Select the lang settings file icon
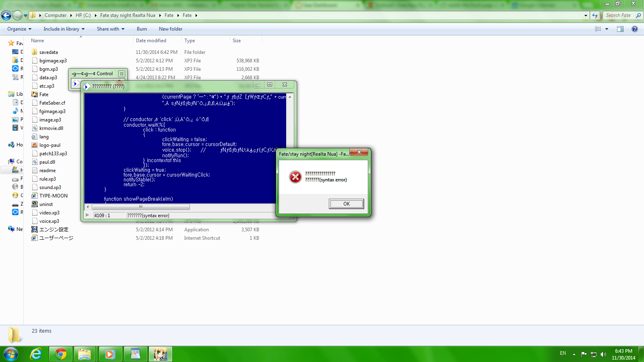This screenshot has width=644, height=362. (35, 137)
